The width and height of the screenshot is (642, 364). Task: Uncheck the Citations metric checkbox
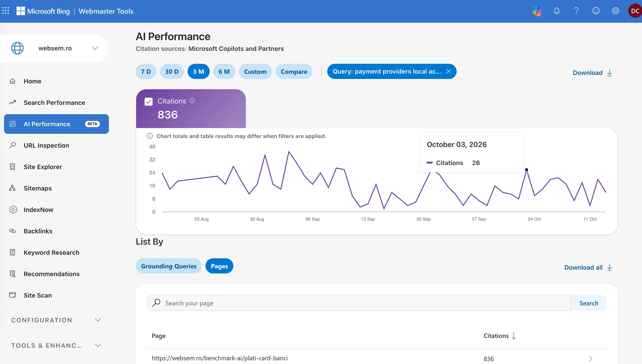(148, 102)
